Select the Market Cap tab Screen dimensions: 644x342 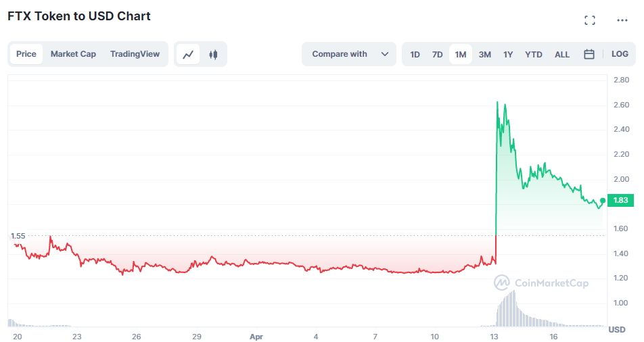[73, 54]
